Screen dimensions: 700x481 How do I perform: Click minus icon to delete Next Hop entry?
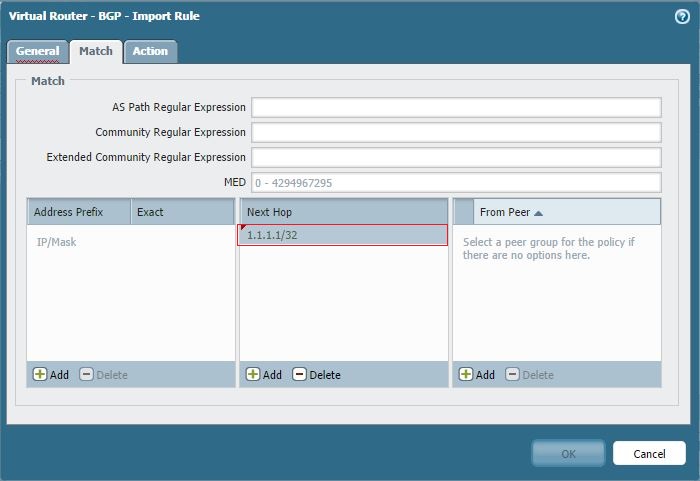(x=299, y=374)
